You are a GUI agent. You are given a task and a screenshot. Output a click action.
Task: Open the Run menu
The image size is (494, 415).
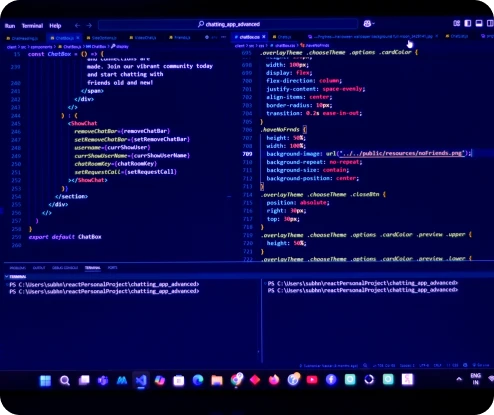point(10,26)
